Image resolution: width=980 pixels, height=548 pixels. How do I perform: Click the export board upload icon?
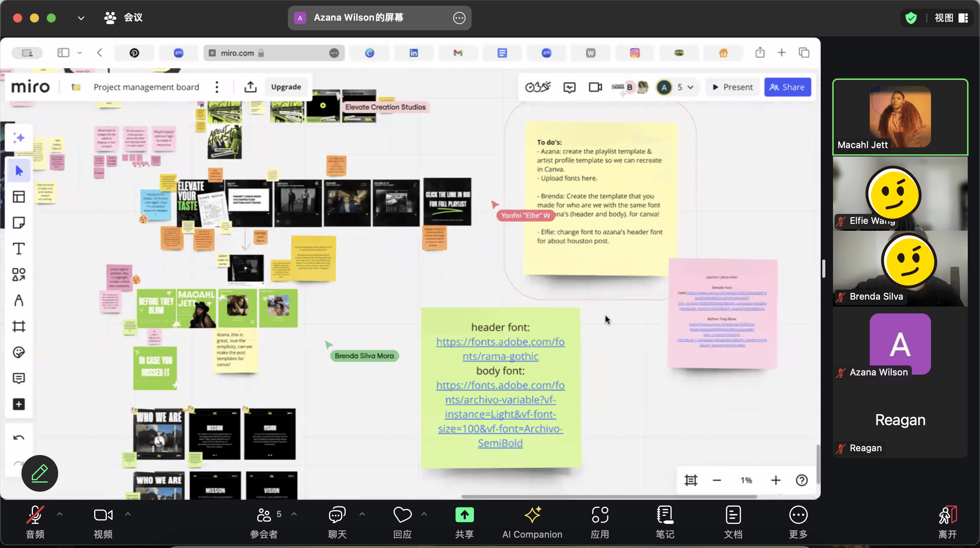pyautogui.click(x=250, y=87)
